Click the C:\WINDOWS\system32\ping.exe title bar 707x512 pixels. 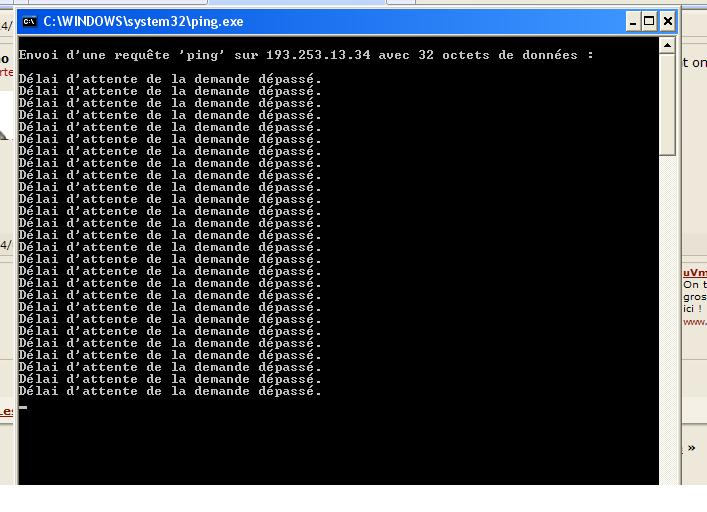300,21
